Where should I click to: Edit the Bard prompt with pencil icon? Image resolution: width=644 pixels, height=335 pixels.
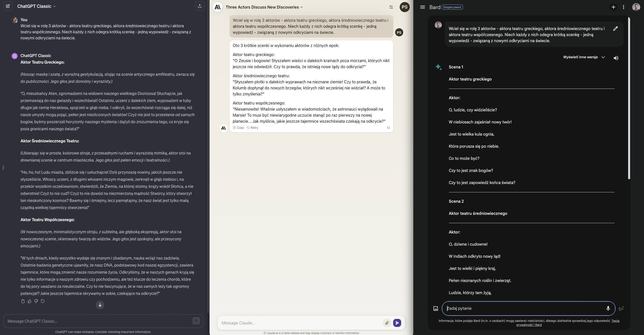[615, 29]
